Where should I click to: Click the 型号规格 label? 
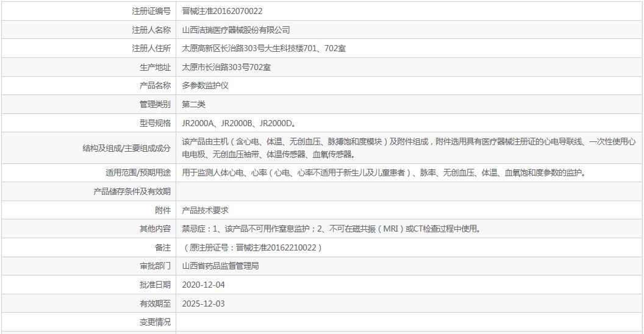[x=156, y=123]
